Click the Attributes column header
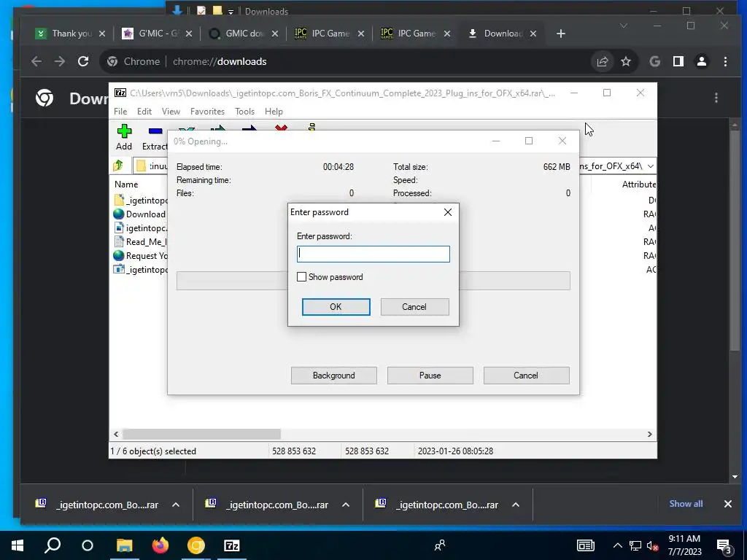This screenshot has width=747, height=560. point(638,184)
